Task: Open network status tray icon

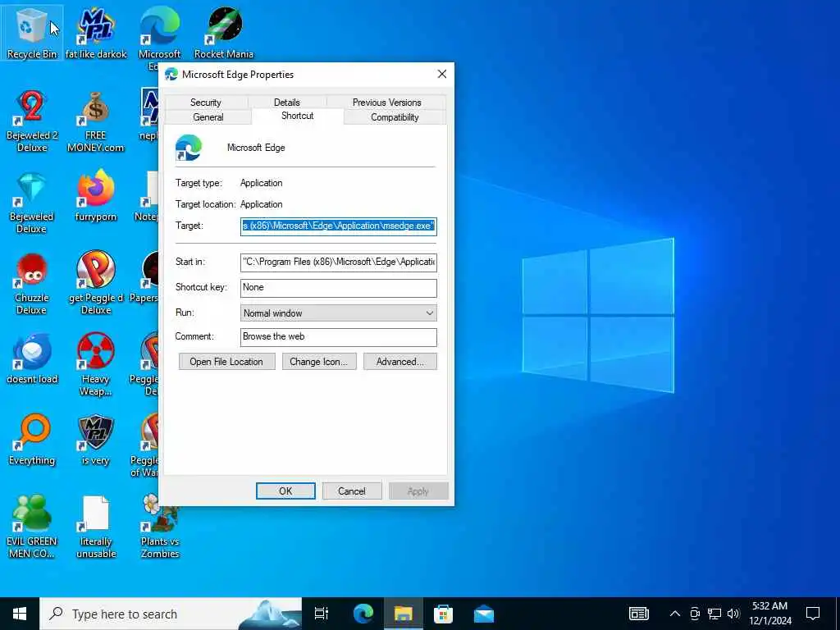Action: click(714, 614)
